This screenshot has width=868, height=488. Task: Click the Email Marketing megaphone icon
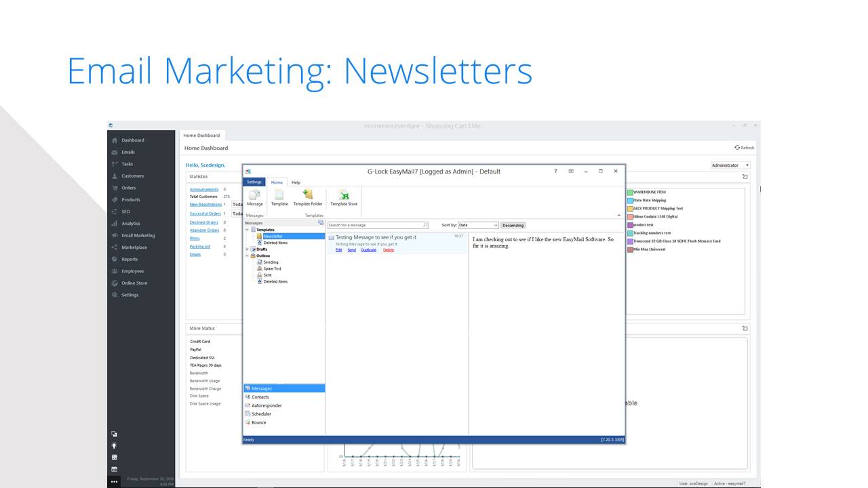click(x=115, y=235)
